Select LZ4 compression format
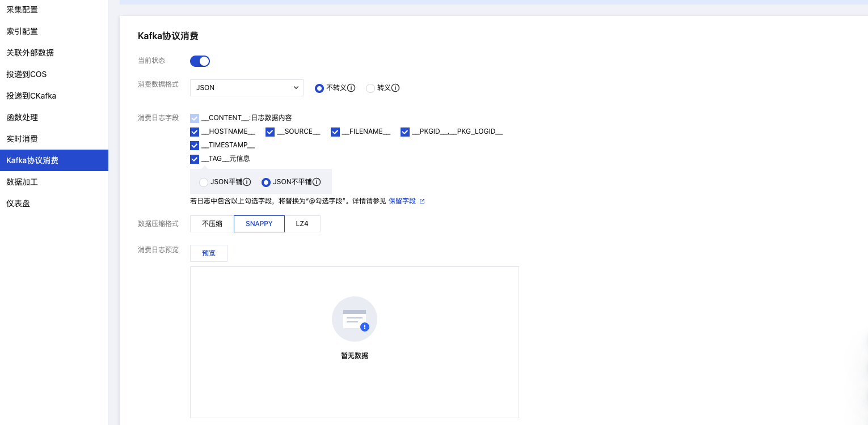Viewport: 868px width, 425px height. coord(302,224)
